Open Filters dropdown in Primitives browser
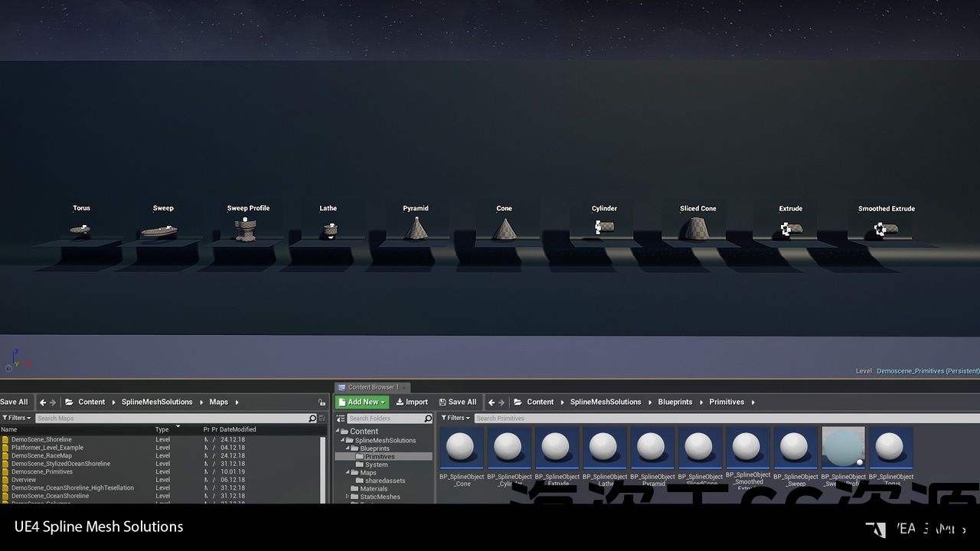980x551 pixels. (x=456, y=418)
